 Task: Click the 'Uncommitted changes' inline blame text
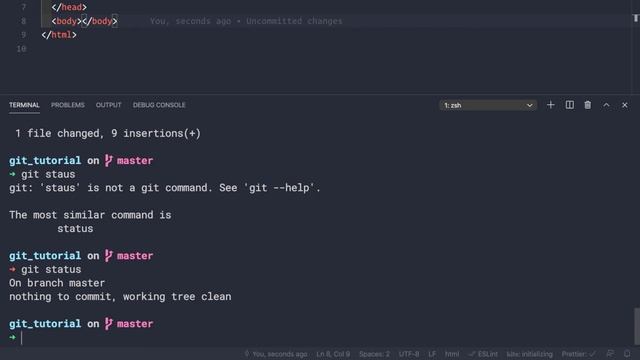click(294, 21)
